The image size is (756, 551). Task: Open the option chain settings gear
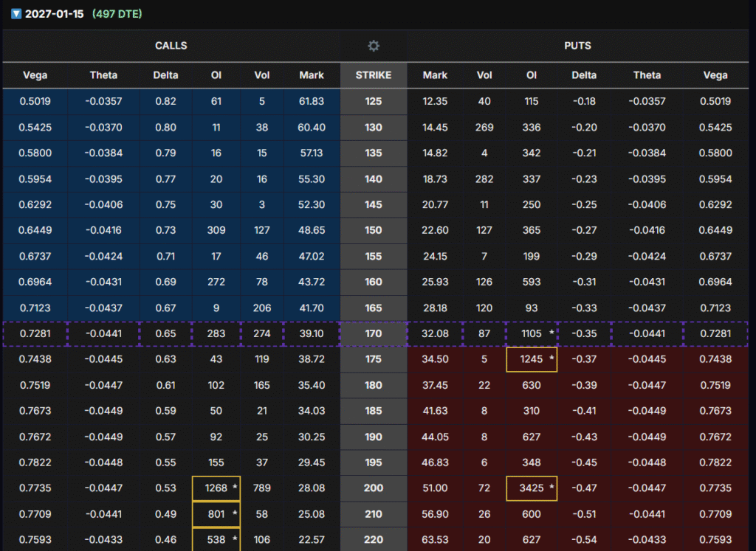click(x=374, y=46)
